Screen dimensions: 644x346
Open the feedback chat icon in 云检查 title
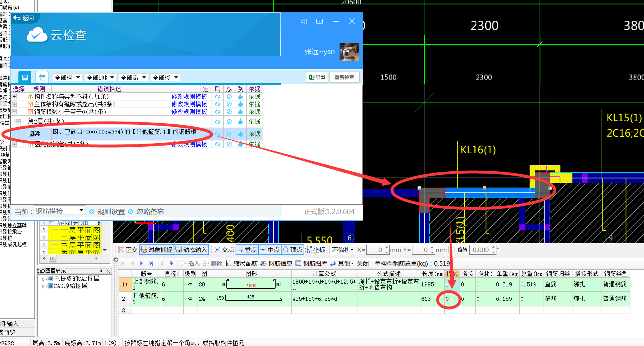pyautogui.click(x=320, y=21)
